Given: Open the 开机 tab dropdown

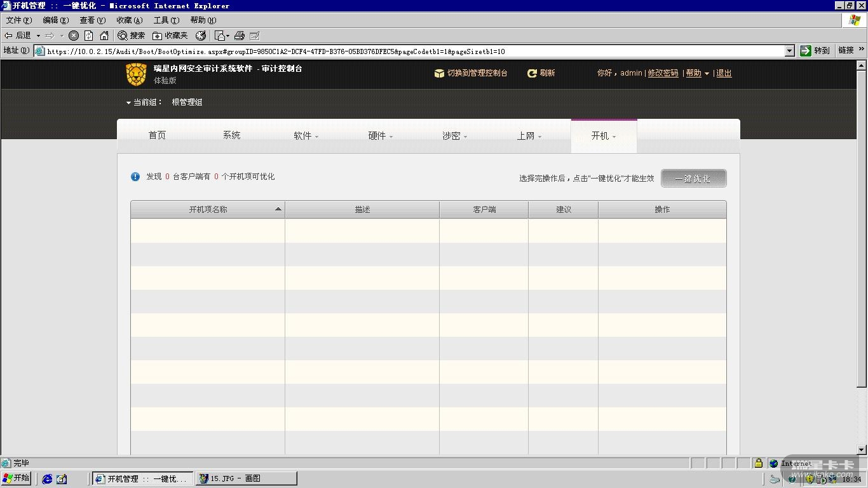Looking at the screenshot, I should coord(604,136).
